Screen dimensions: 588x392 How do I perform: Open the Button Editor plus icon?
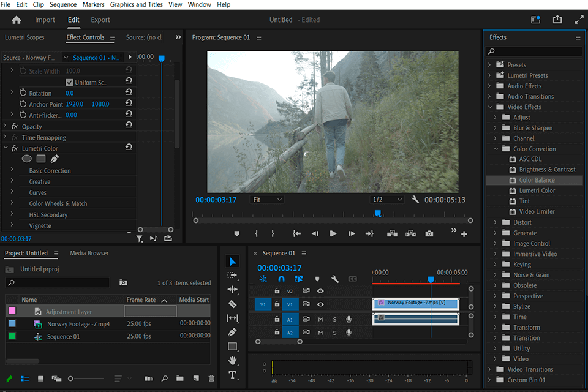pos(464,234)
